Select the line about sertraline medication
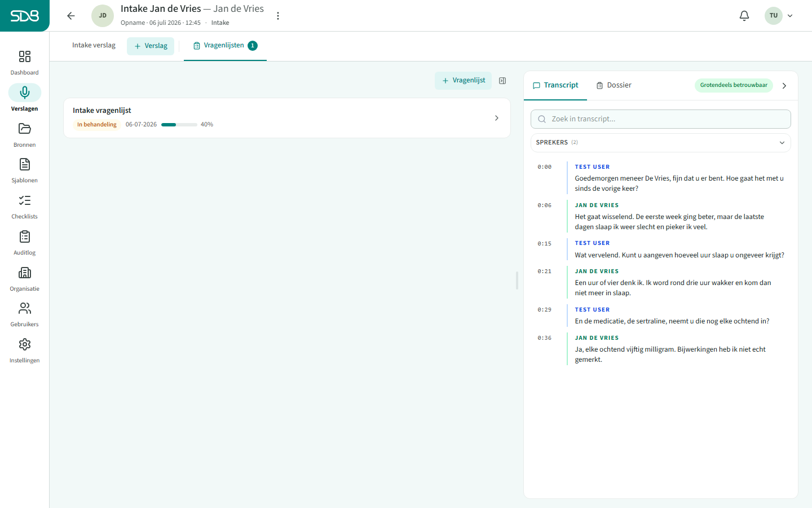This screenshot has height=508, width=812. tap(672, 321)
